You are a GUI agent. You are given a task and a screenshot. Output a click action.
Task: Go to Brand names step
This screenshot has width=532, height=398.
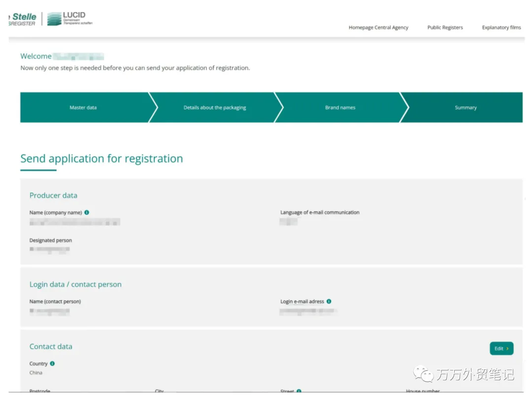tap(341, 108)
